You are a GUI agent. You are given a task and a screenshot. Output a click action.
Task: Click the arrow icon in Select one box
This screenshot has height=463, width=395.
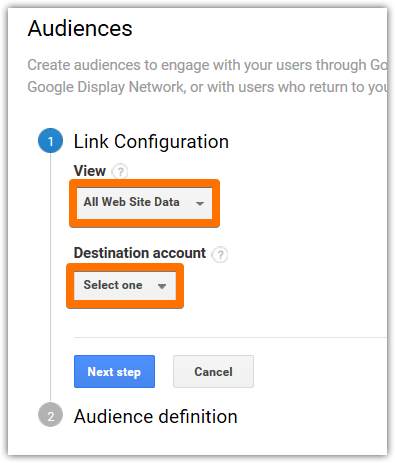[x=162, y=286]
